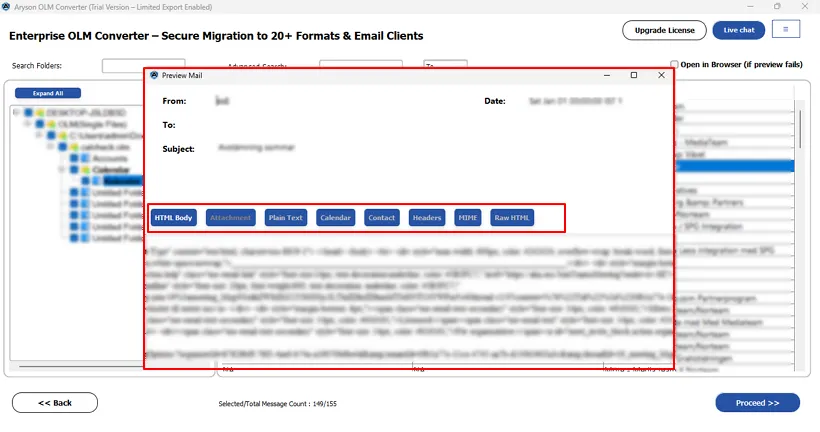The height and width of the screenshot is (432, 820).
Task: Click the Upgrade License button
Action: click(x=663, y=30)
